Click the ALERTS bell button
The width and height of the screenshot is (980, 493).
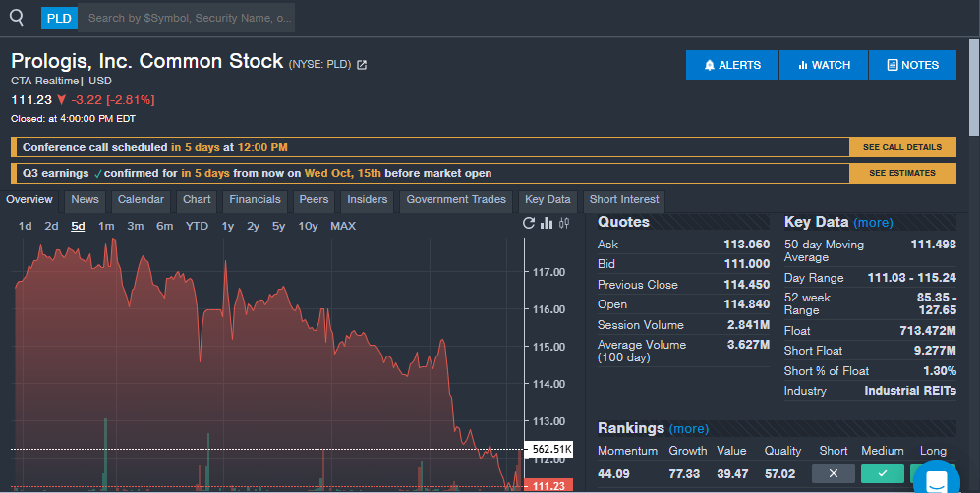click(732, 65)
